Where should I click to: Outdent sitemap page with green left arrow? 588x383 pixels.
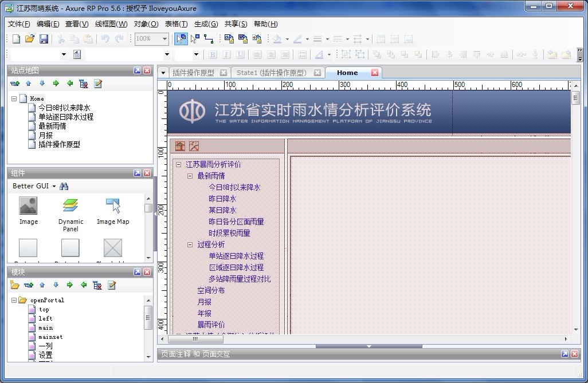[70, 84]
